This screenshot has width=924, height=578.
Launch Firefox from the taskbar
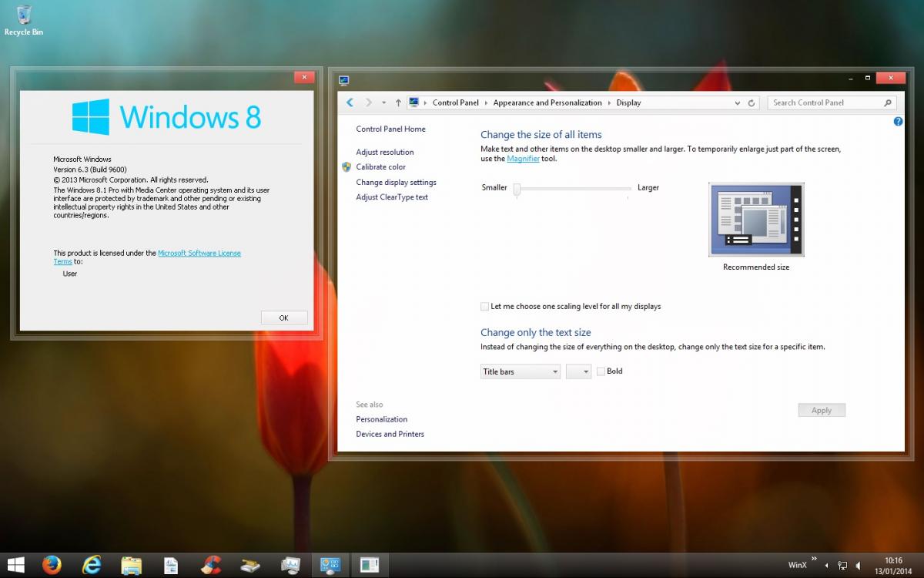pos(52,565)
